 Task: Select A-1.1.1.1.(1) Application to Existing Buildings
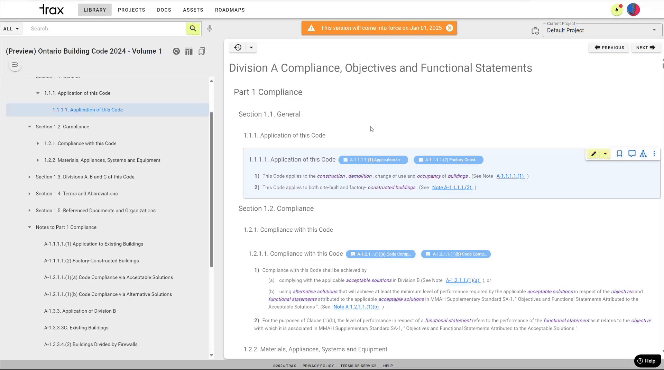coord(94,244)
